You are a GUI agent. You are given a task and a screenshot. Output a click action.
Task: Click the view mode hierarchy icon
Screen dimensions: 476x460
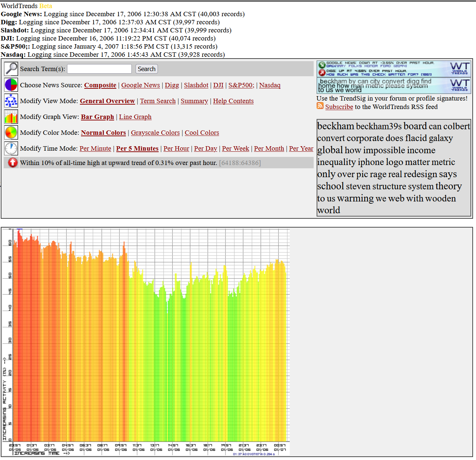(x=11, y=101)
